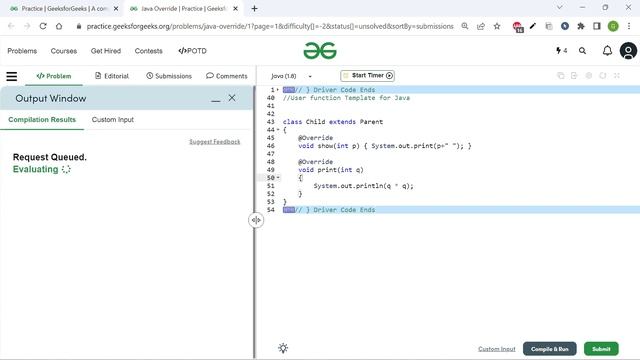
Task: Click the panel splitter handle
Action: click(256, 220)
